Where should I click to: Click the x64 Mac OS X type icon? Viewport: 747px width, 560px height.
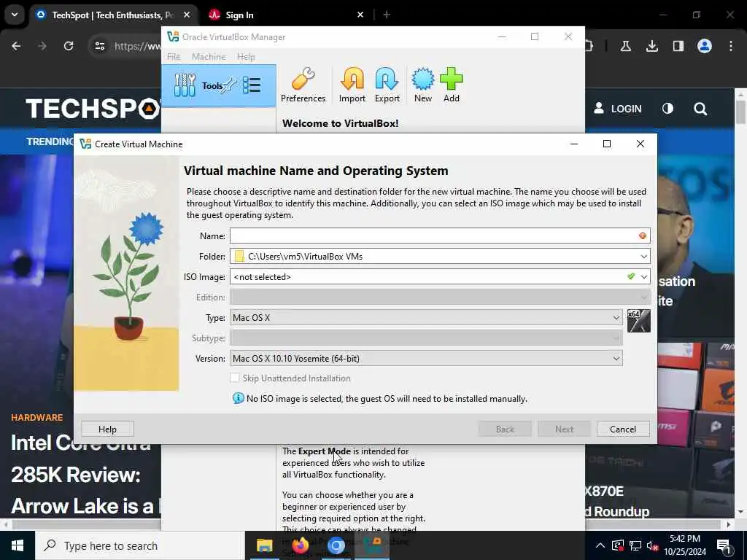(638, 321)
